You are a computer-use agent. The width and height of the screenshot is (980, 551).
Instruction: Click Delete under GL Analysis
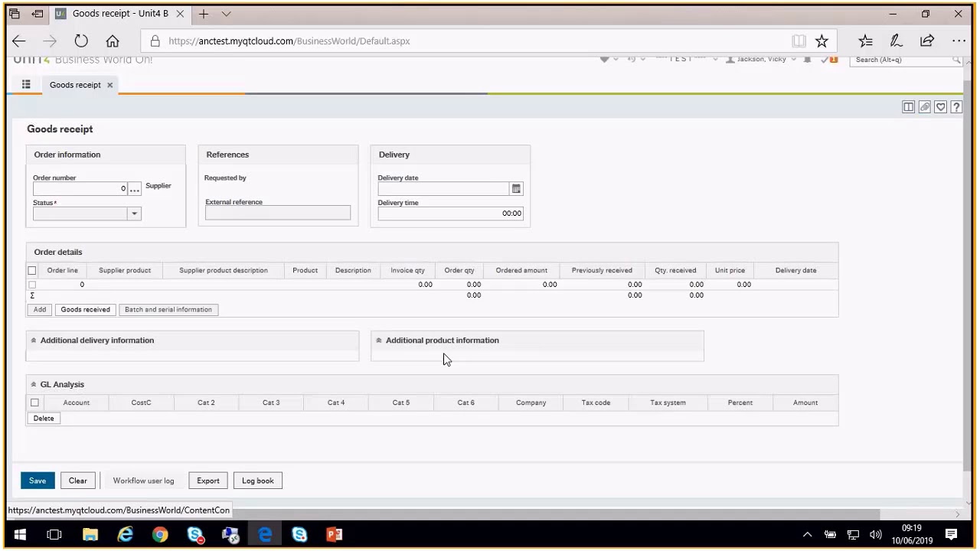coord(44,419)
